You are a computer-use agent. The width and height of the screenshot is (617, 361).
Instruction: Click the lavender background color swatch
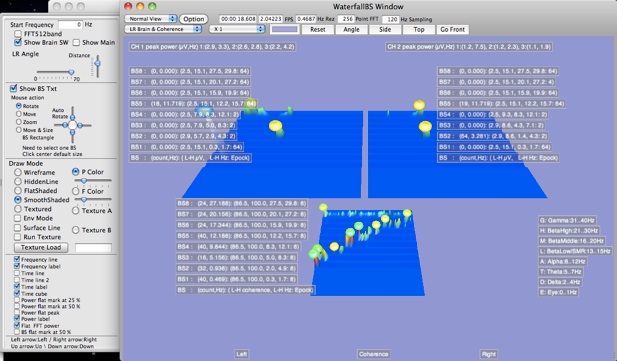[x=284, y=30]
